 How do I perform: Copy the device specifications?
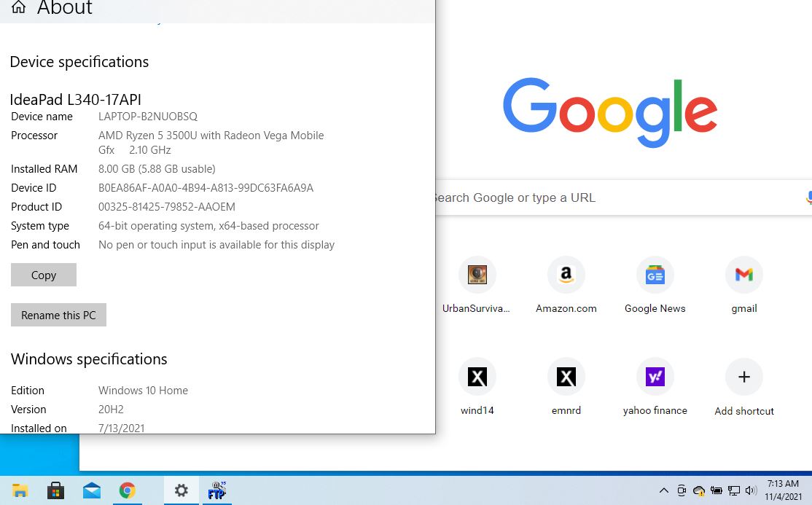pos(44,275)
